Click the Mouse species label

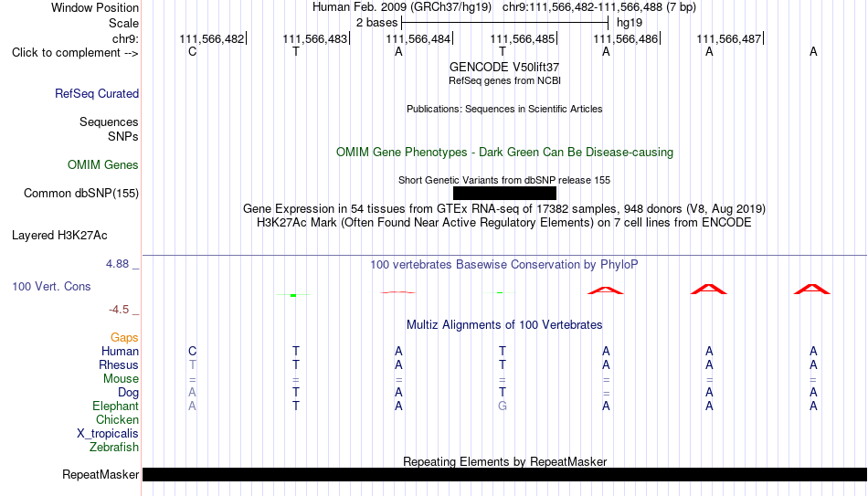(121, 379)
